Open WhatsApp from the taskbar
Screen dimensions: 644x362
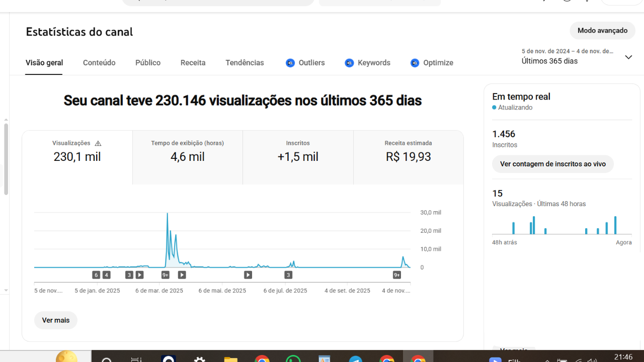tap(293, 359)
